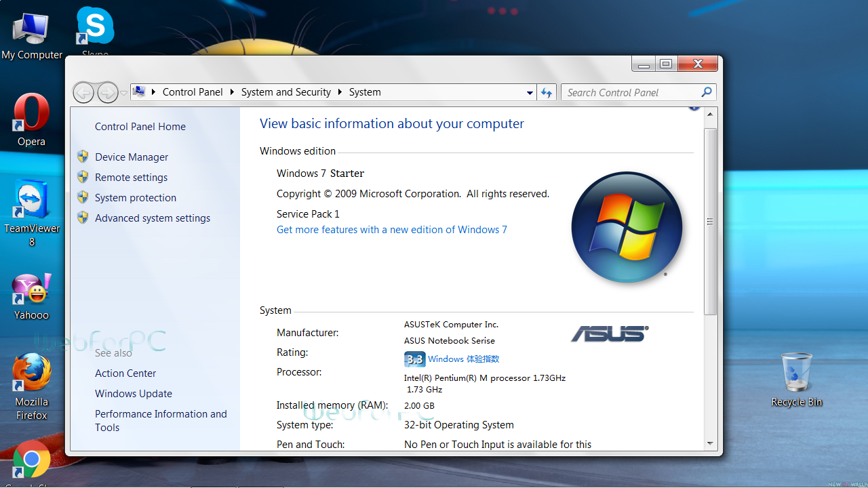868x488 pixels.
Task: Click the ASUS Notebook Serise text
Action: click(450, 341)
